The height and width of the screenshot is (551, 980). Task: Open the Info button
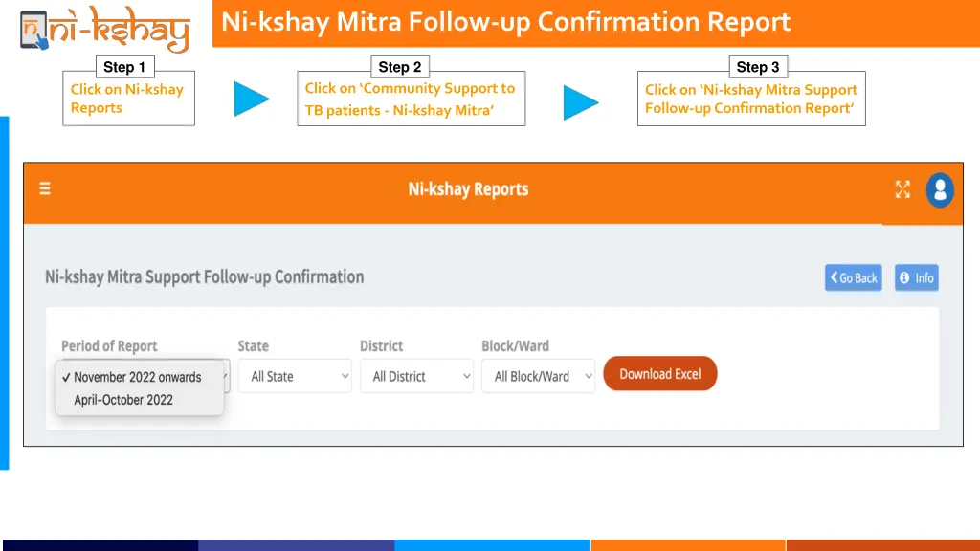point(916,277)
